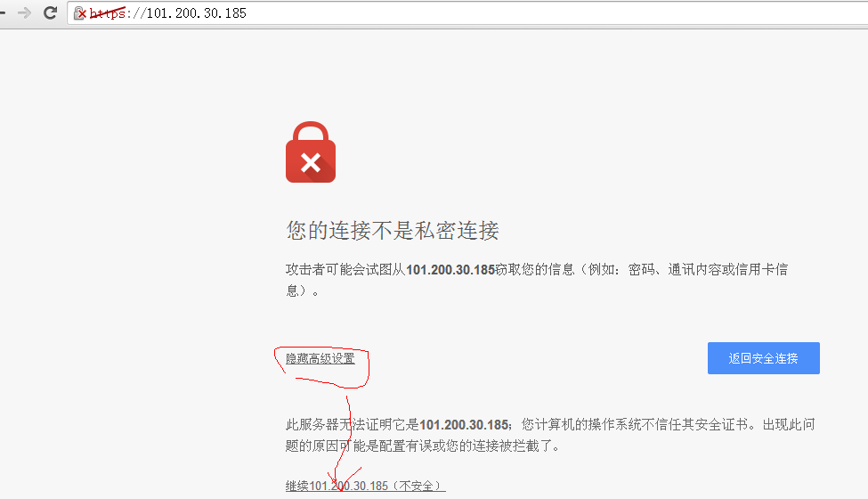The width and height of the screenshot is (868, 499).
Task: Click the white X on the red padlock
Action: [x=311, y=163]
